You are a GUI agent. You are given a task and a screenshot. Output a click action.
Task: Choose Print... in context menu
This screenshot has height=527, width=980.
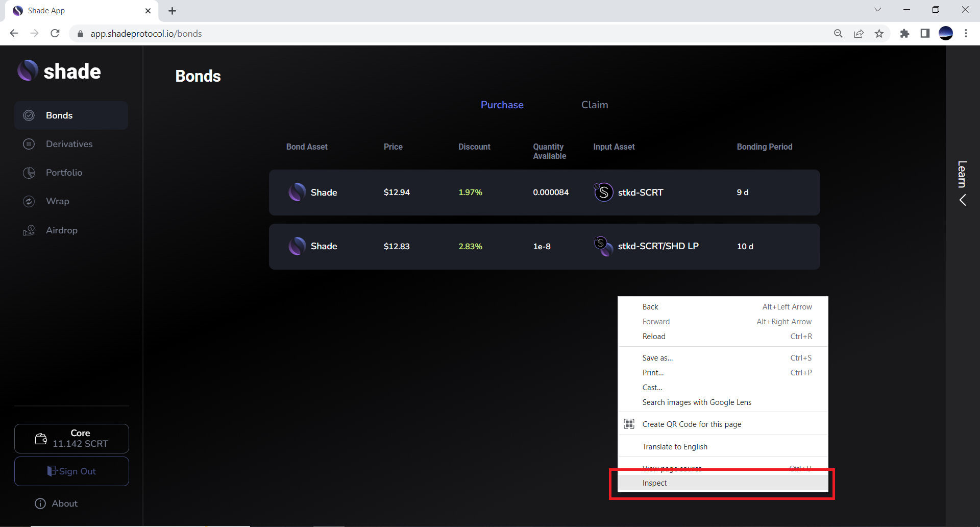point(723,373)
